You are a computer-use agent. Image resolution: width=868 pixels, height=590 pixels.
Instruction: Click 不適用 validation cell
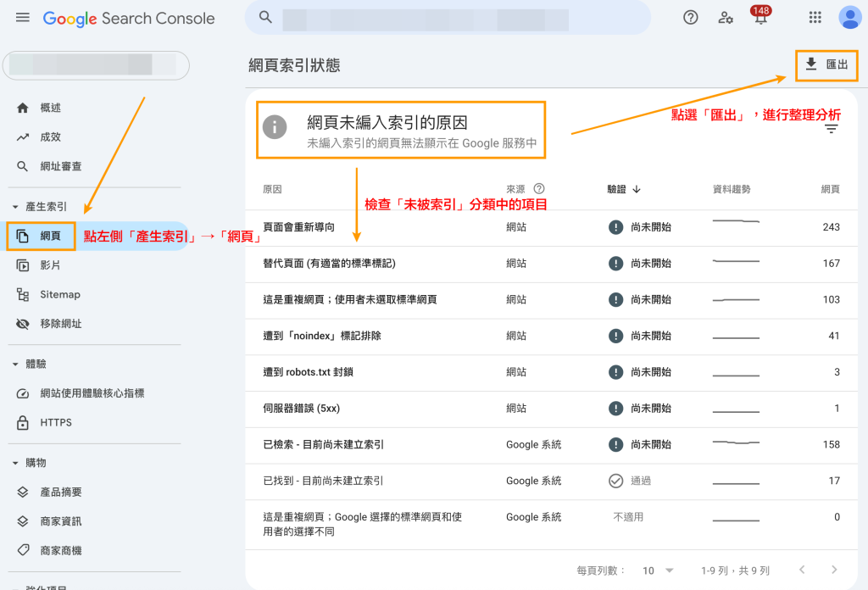click(628, 517)
